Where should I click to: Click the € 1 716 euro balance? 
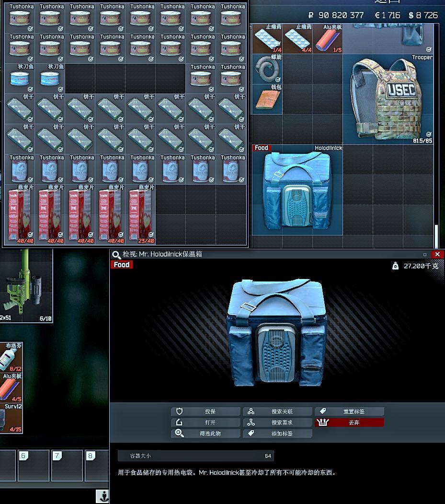[387, 15]
